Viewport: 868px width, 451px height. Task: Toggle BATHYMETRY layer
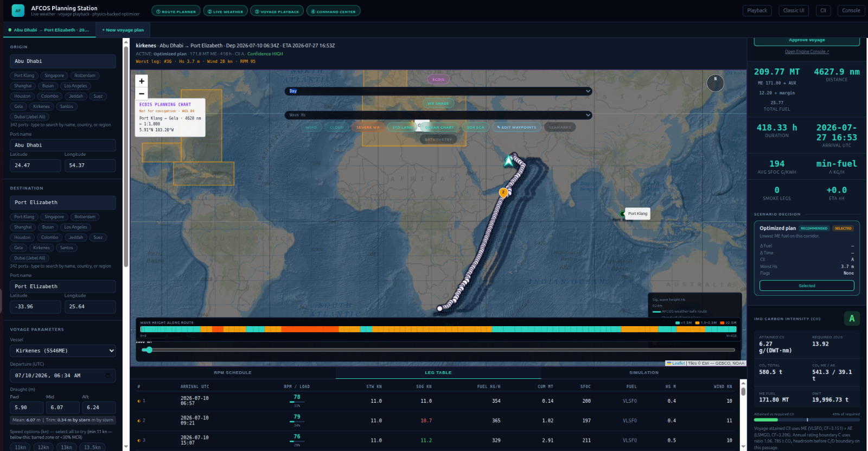click(x=438, y=139)
